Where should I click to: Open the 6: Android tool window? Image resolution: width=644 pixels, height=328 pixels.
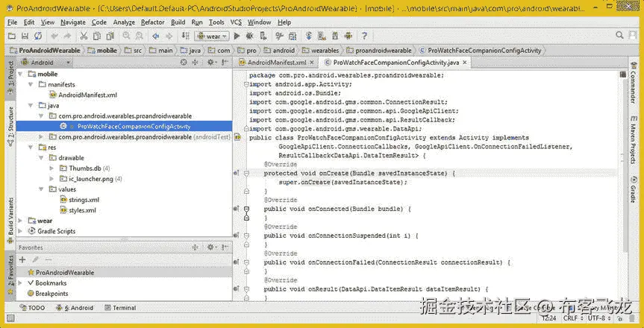[x=75, y=307]
